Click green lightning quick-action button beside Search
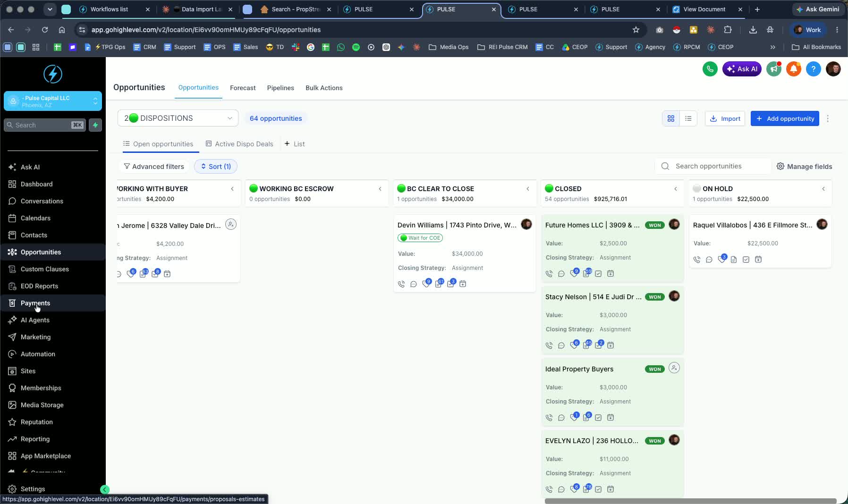This screenshot has width=848, height=504. click(95, 125)
